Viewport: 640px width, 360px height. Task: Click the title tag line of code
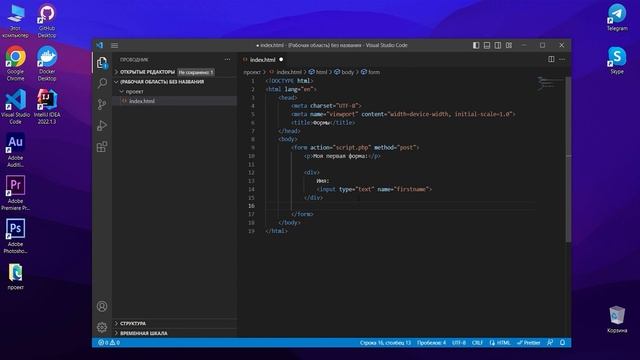point(323,122)
